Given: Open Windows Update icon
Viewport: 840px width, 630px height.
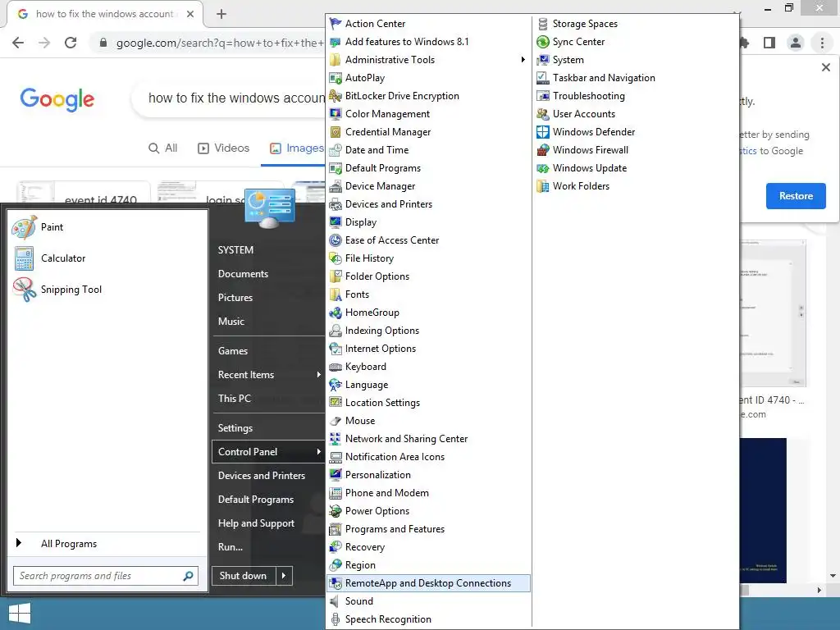Looking at the screenshot, I should pos(543,168).
